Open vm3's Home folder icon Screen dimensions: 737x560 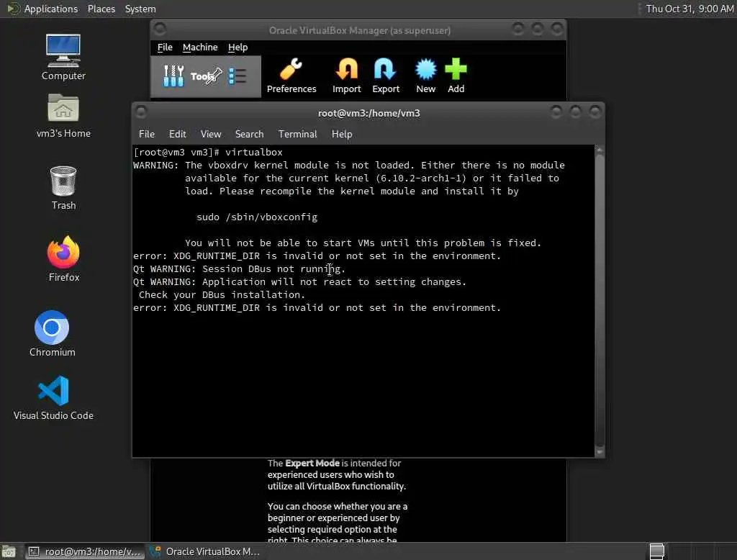(x=63, y=116)
